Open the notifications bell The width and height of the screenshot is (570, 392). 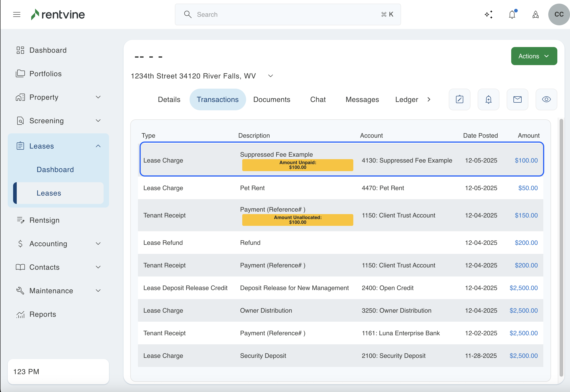(512, 14)
